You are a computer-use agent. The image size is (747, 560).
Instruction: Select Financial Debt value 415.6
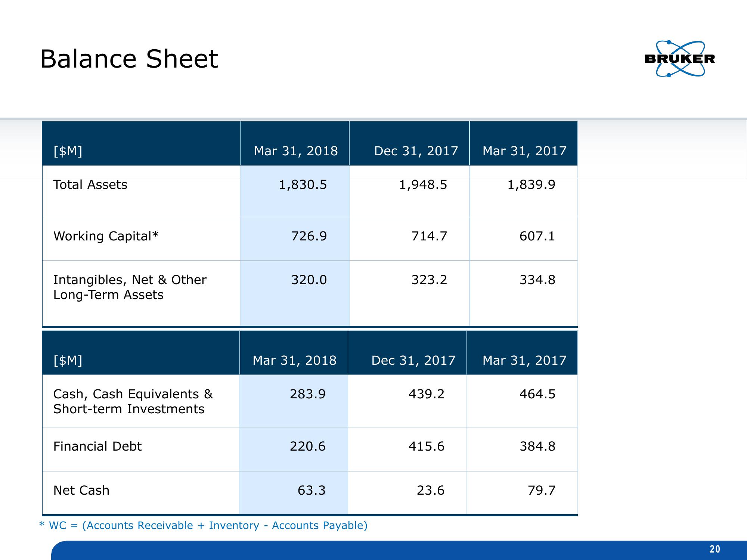[x=427, y=447]
